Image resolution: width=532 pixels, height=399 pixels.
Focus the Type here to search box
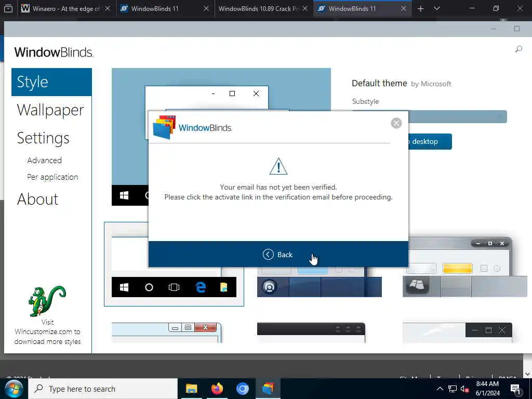pyautogui.click(x=103, y=389)
